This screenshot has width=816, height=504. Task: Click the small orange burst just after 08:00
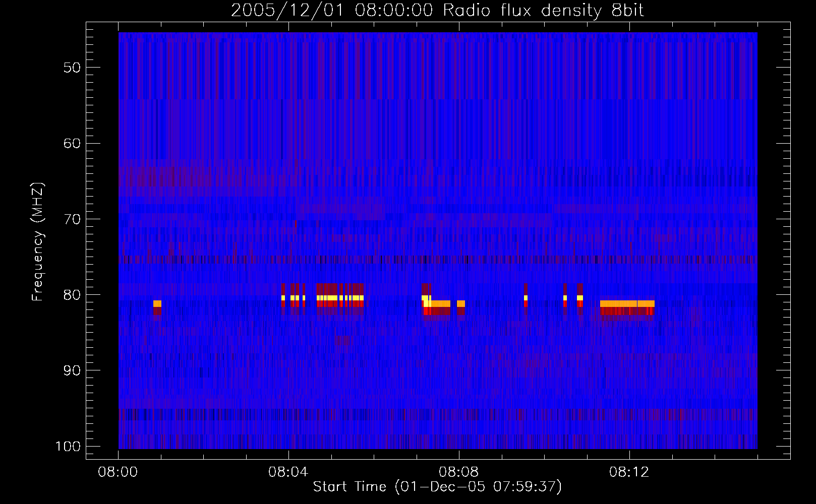(157, 303)
